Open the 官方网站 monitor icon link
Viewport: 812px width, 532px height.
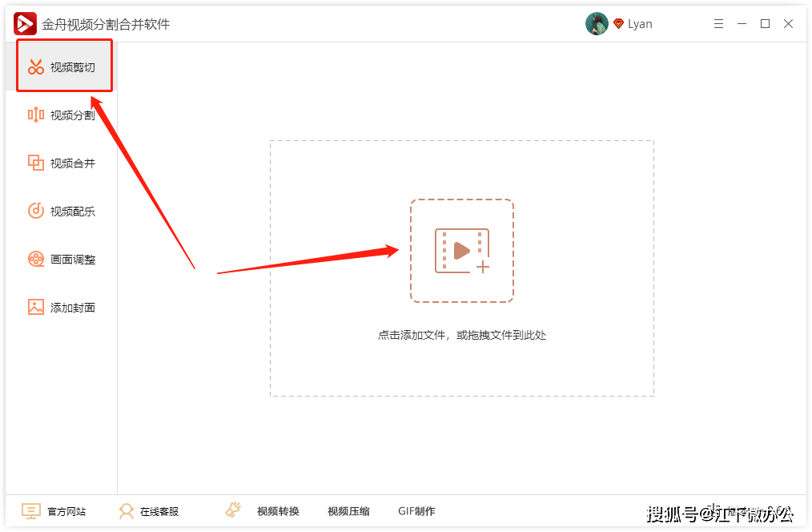click(x=31, y=511)
